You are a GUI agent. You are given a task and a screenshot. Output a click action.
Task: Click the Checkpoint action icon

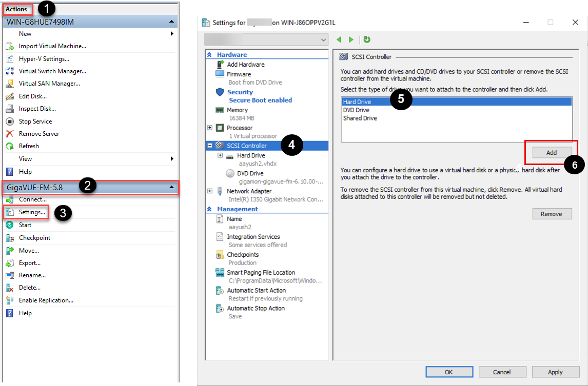[x=9, y=238]
